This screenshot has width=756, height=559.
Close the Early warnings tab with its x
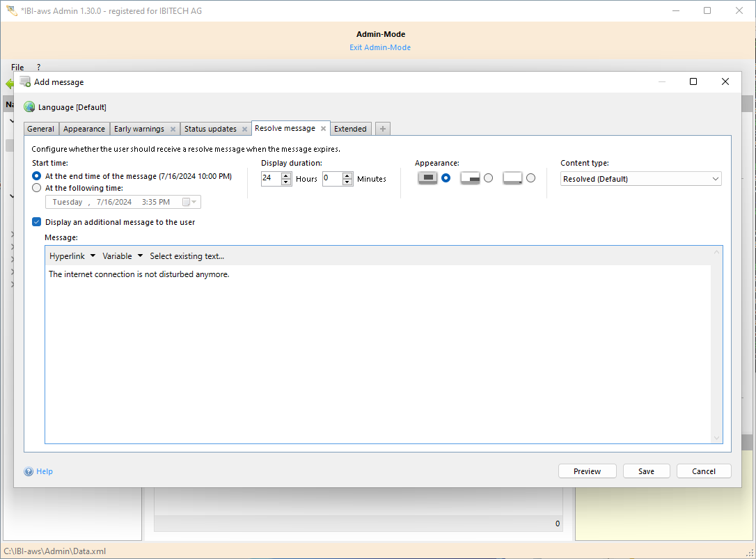tap(173, 129)
